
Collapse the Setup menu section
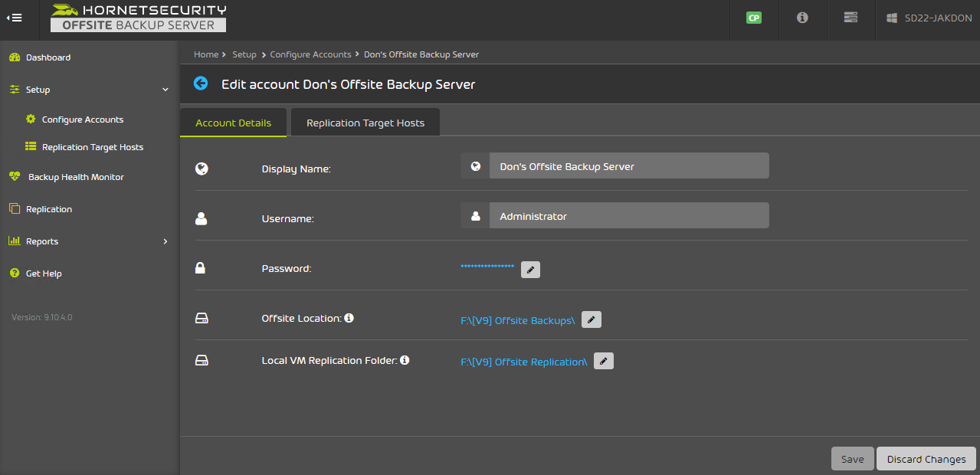(x=166, y=90)
